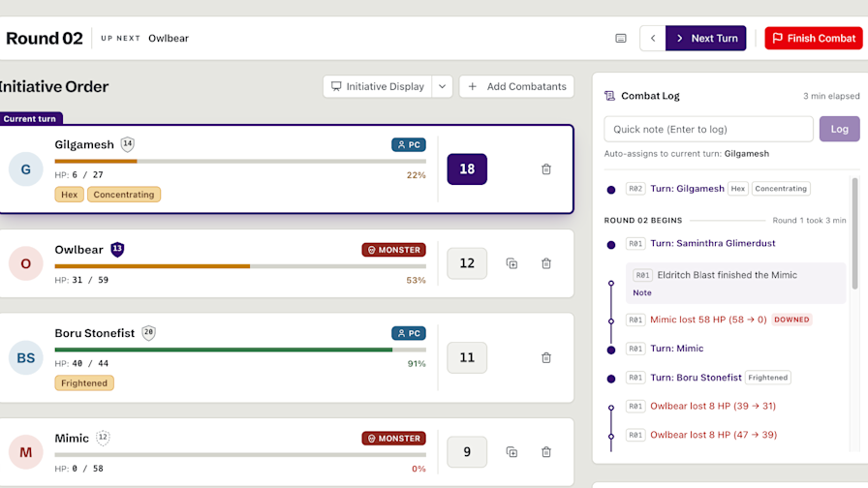This screenshot has height=488, width=868.
Task: Delete Owlbear from the initiative order
Action: (x=546, y=263)
